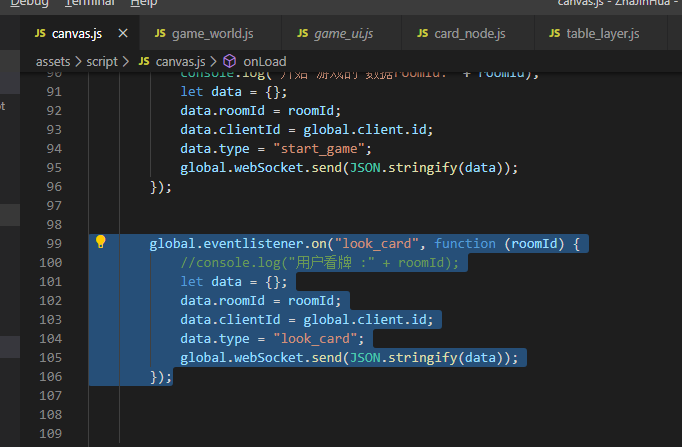
Task: Click the JS icon on the table_layer.js tab
Action: click(555, 33)
